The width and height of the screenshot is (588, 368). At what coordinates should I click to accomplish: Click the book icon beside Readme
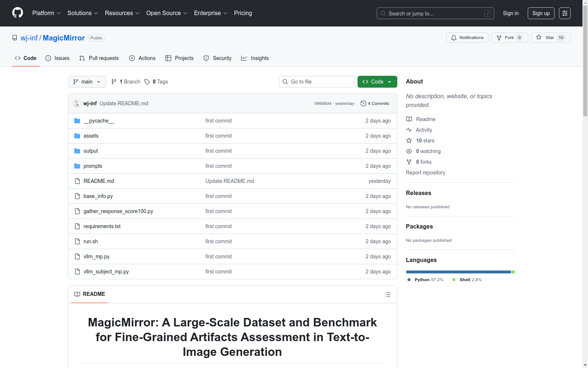[x=409, y=119]
